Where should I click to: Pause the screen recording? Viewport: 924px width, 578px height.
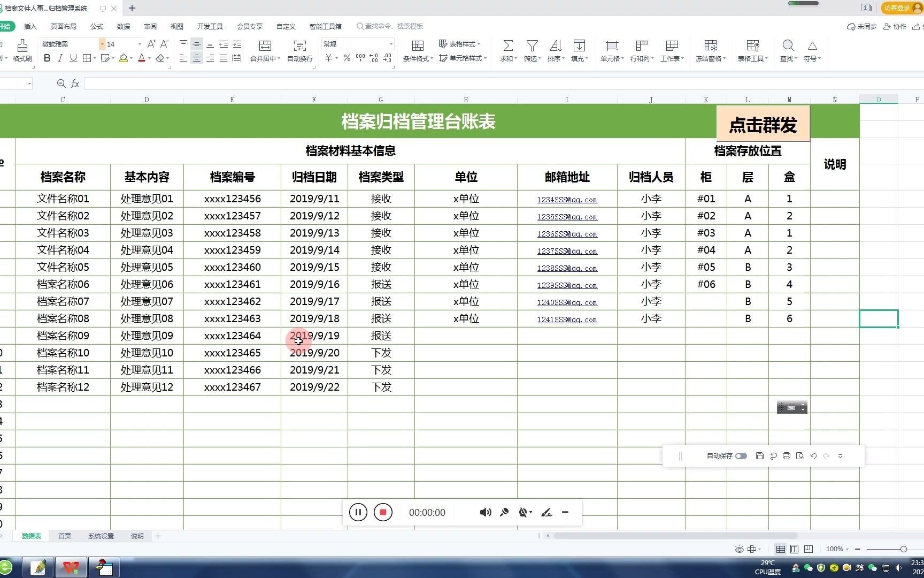(358, 512)
